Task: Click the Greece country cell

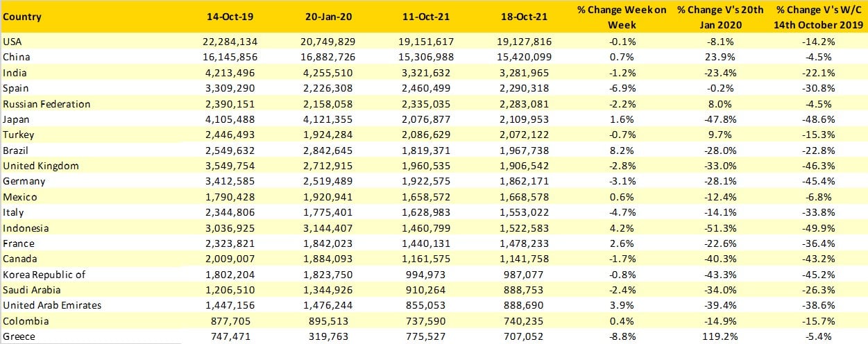Action: 19,337
